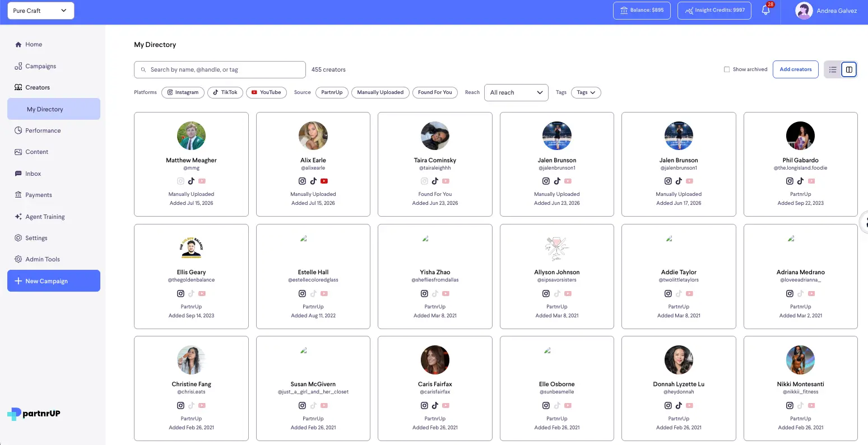Click Addie Taylor's name text

(x=679, y=272)
